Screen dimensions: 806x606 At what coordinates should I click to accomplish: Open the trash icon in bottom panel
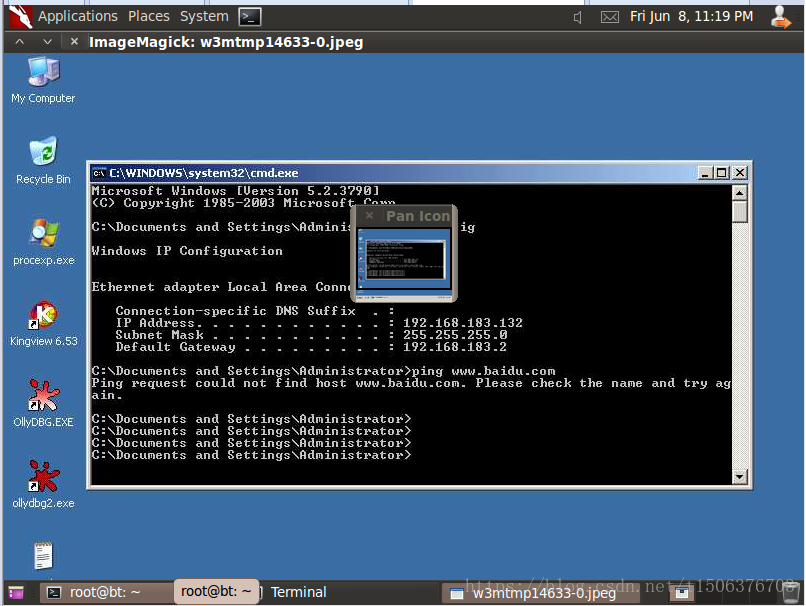coord(791,593)
